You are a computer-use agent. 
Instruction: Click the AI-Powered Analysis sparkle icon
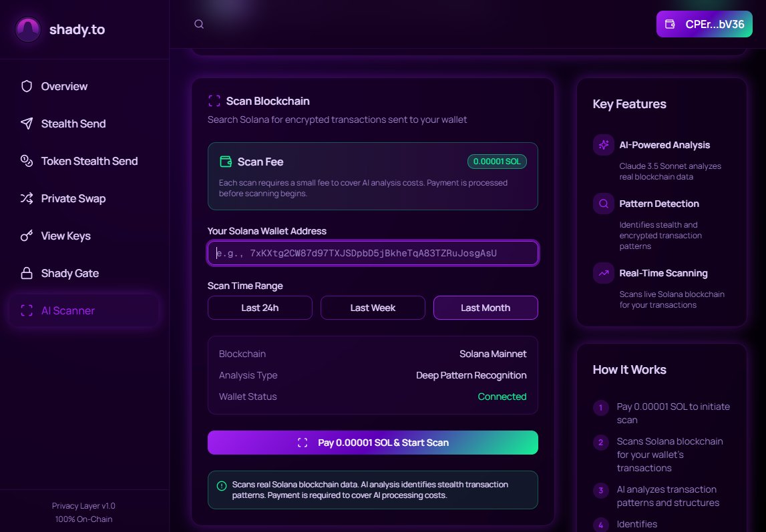click(x=604, y=144)
